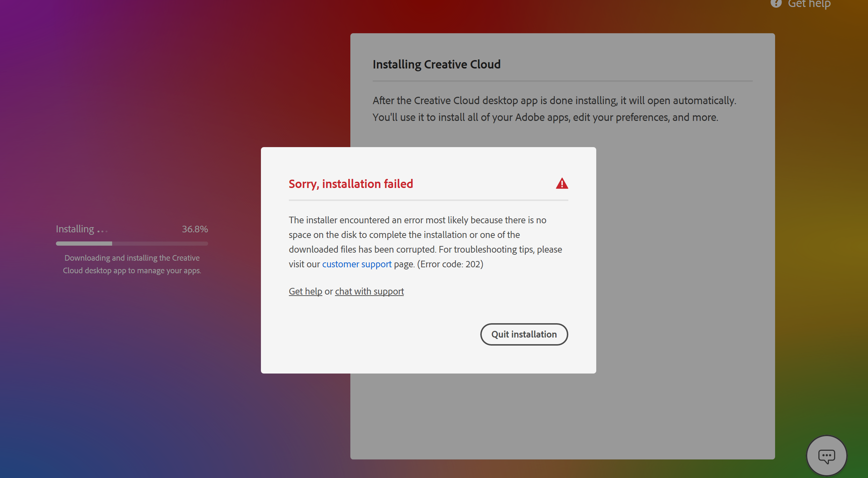Image resolution: width=868 pixels, height=478 pixels.
Task: Click the 36.8% progress percentage
Action: pyautogui.click(x=195, y=229)
